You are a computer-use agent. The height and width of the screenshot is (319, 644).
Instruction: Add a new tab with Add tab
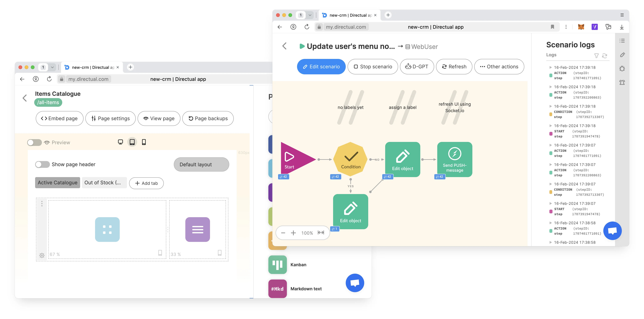click(146, 183)
